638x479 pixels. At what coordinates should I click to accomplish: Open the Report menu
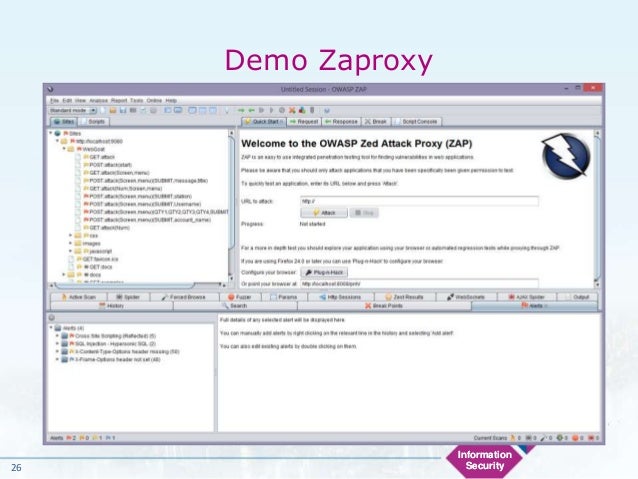click(119, 101)
